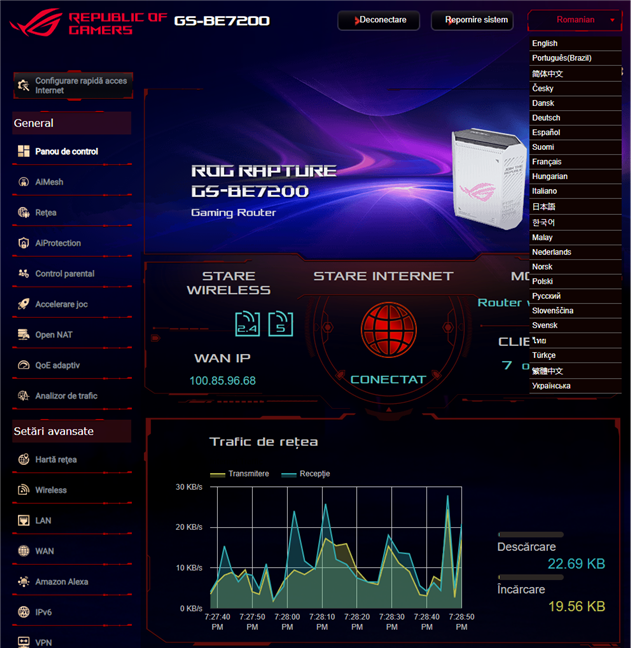Click the Transmitere legend entry
Screen dimensions: 631x648
[240, 474]
